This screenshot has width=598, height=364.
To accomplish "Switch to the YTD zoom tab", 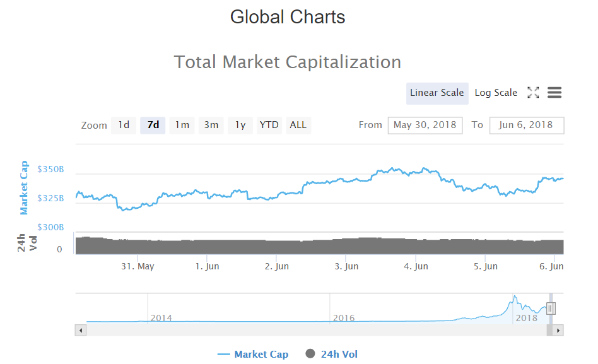I will point(269,125).
